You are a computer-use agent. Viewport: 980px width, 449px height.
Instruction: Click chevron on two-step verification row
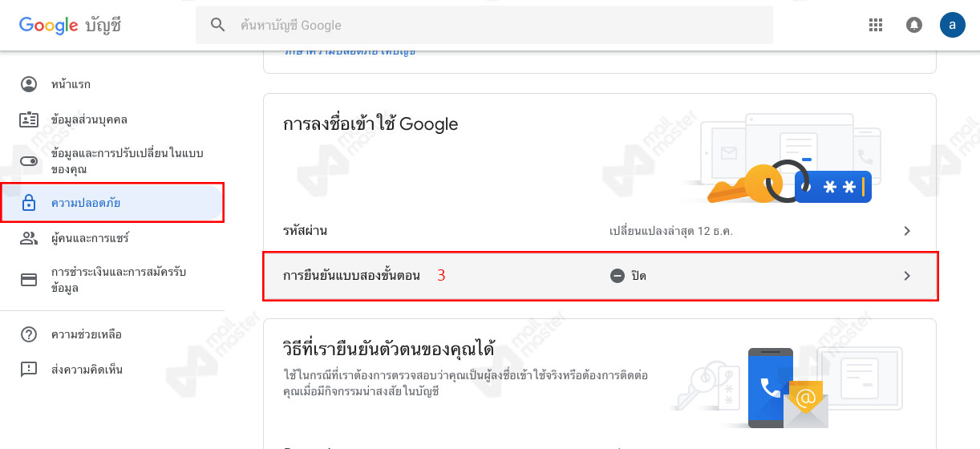907,276
